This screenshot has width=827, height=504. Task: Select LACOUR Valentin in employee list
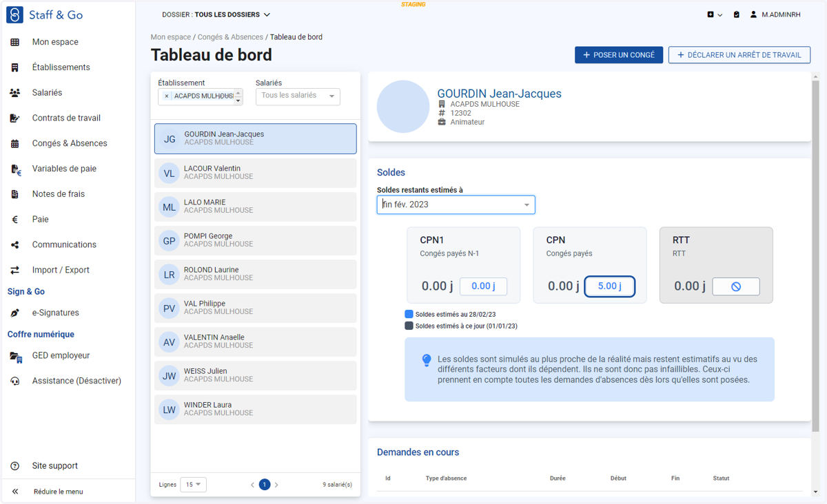(256, 173)
